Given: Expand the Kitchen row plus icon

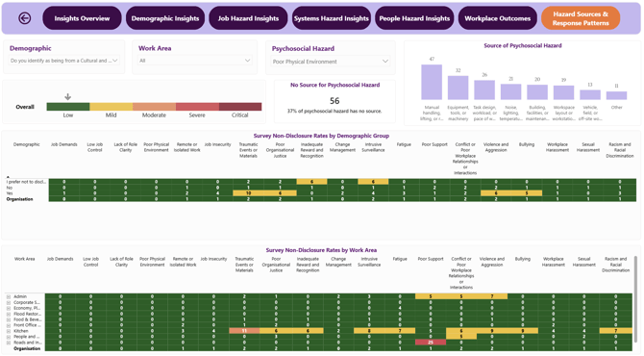Looking at the screenshot, I should coord(9,331).
